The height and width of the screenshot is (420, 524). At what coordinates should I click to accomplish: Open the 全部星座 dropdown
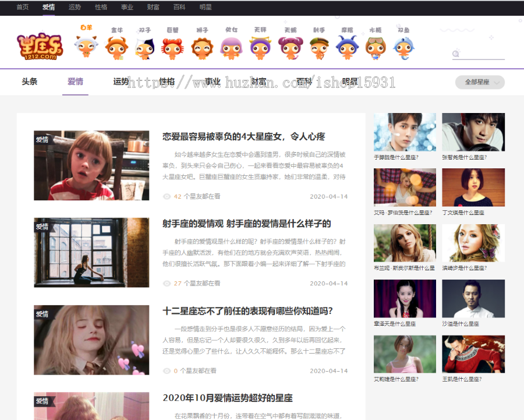pos(480,82)
